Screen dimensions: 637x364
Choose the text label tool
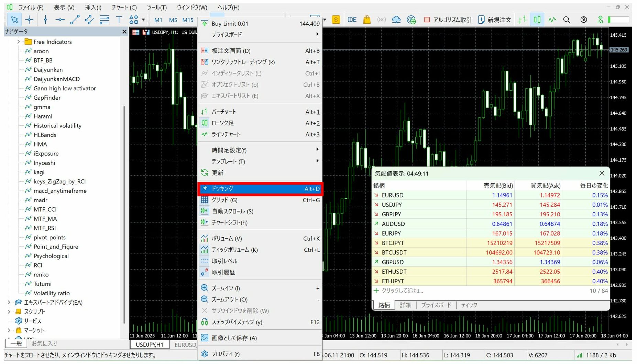click(x=119, y=20)
